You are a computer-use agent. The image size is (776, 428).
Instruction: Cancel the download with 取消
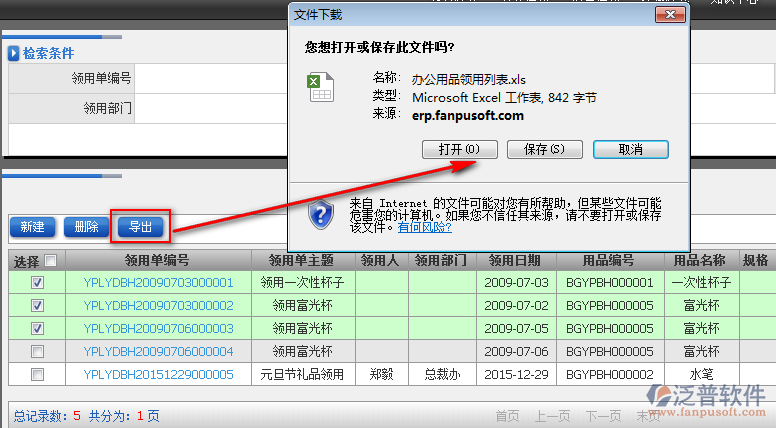click(x=630, y=149)
